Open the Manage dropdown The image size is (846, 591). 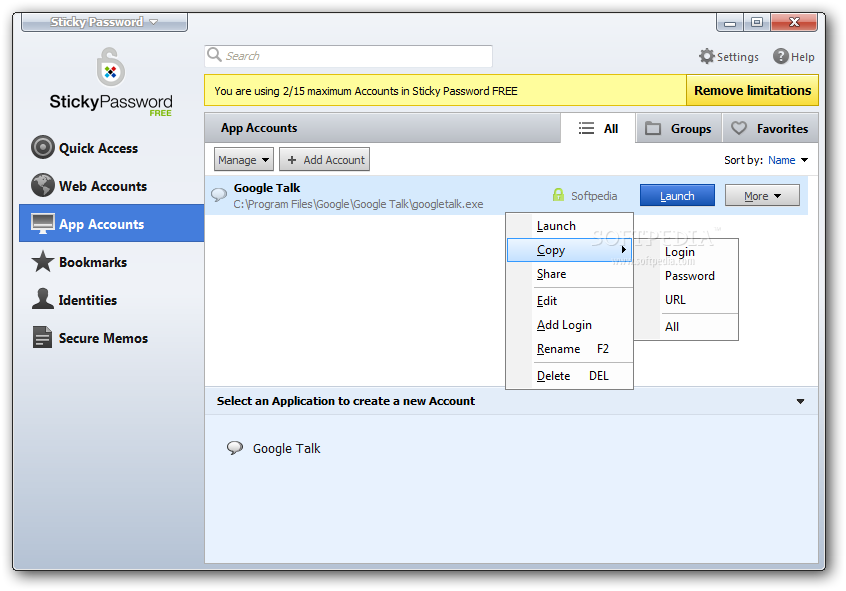(244, 160)
